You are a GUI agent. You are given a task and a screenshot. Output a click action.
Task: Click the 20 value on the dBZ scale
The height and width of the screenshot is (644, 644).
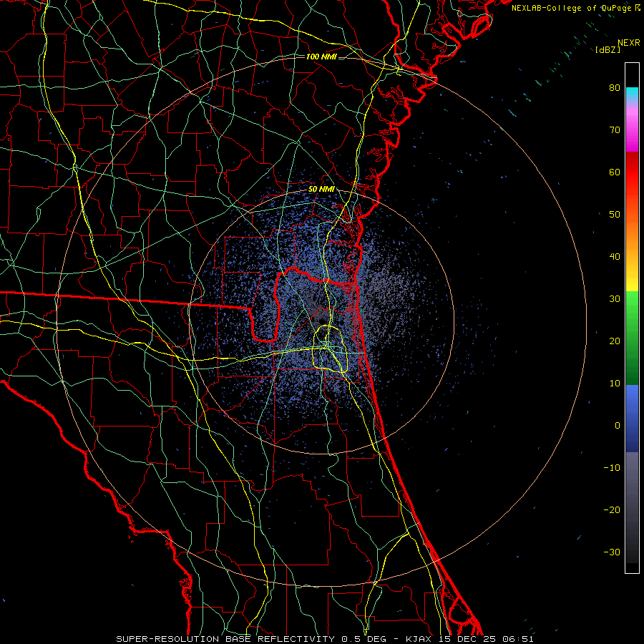tap(615, 341)
